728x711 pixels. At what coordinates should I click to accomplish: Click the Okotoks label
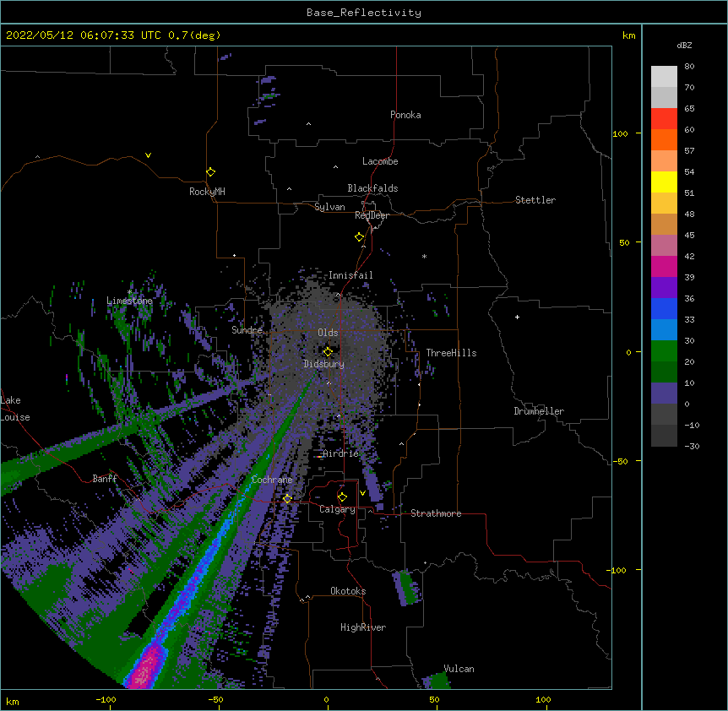(x=348, y=591)
